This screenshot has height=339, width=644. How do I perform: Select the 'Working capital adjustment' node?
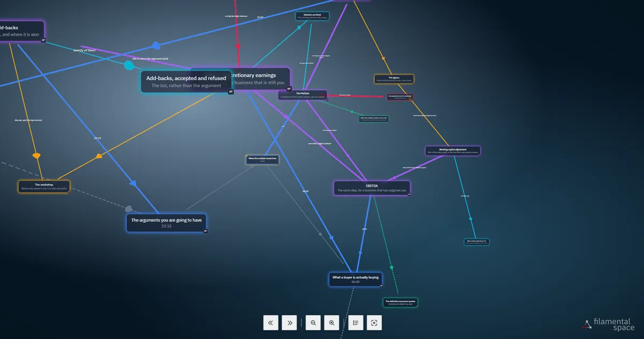click(x=453, y=151)
